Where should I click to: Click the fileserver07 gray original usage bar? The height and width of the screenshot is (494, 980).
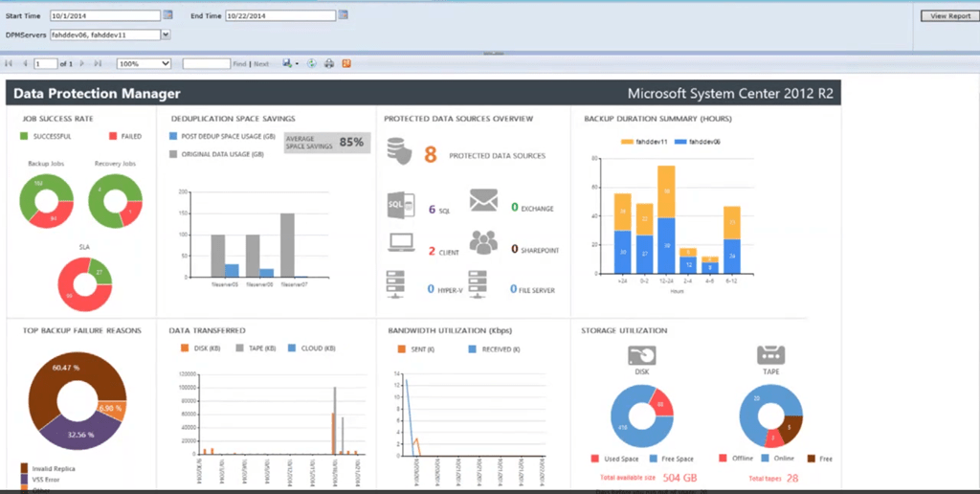287,245
